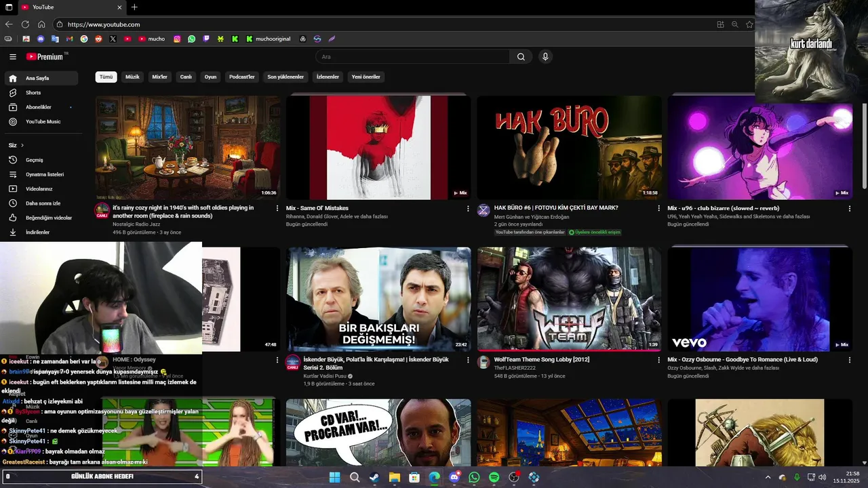Open options menu for the İskender Büyük video
This screenshot has width=868, height=488.
tap(468, 360)
